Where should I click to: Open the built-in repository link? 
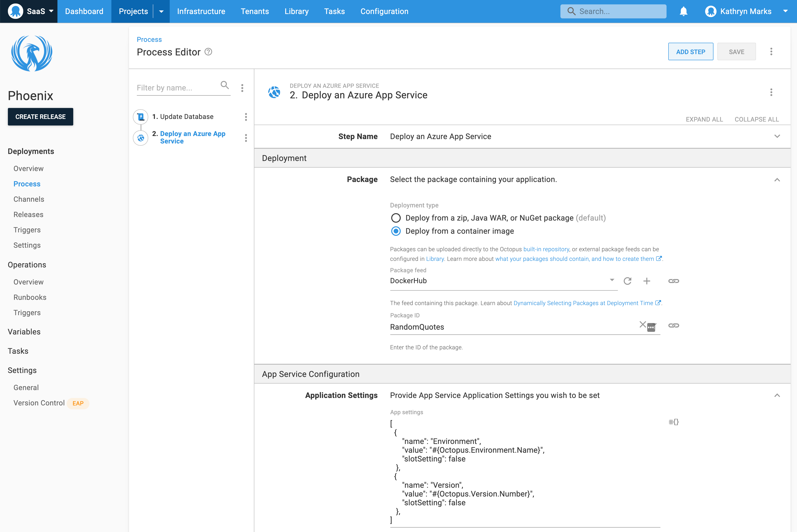tap(546, 249)
